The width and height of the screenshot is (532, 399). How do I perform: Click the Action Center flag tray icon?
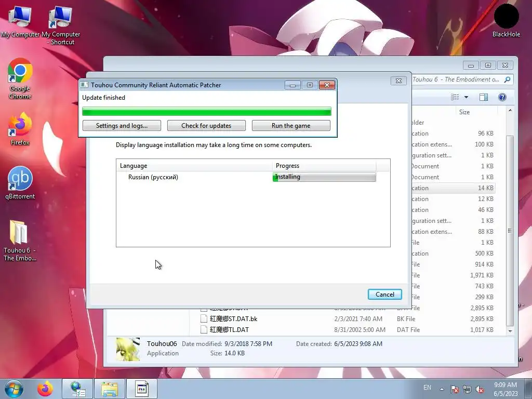(455, 389)
